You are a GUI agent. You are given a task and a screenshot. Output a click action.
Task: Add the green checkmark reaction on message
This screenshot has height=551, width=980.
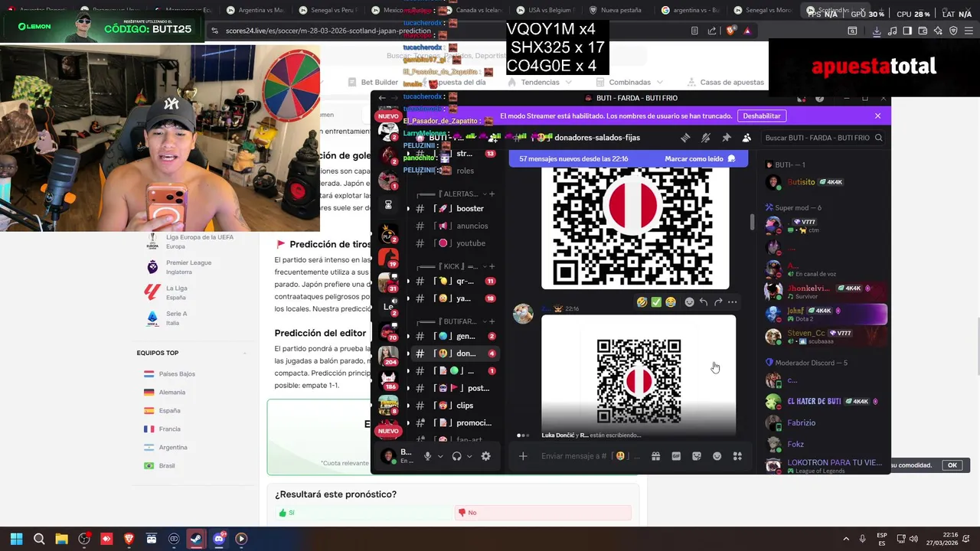[x=656, y=302]
